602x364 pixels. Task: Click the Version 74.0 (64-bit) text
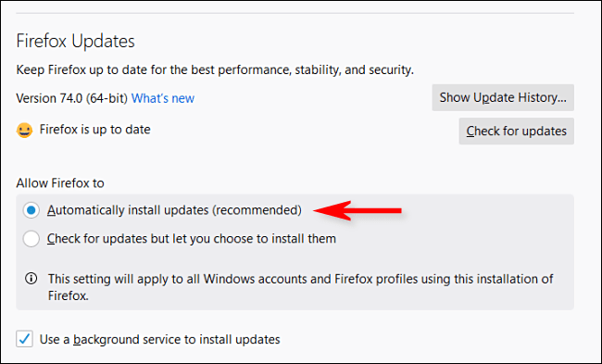tap(72, 98)
